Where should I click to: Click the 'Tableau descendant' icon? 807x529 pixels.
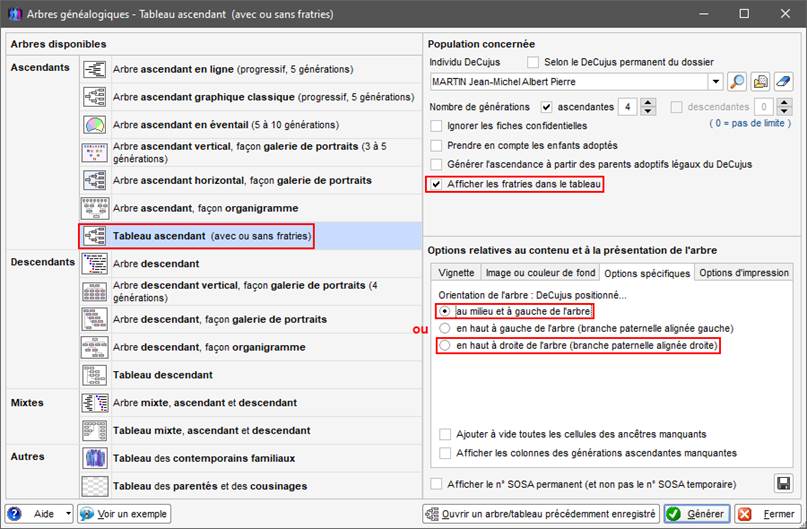pos(95,375)
